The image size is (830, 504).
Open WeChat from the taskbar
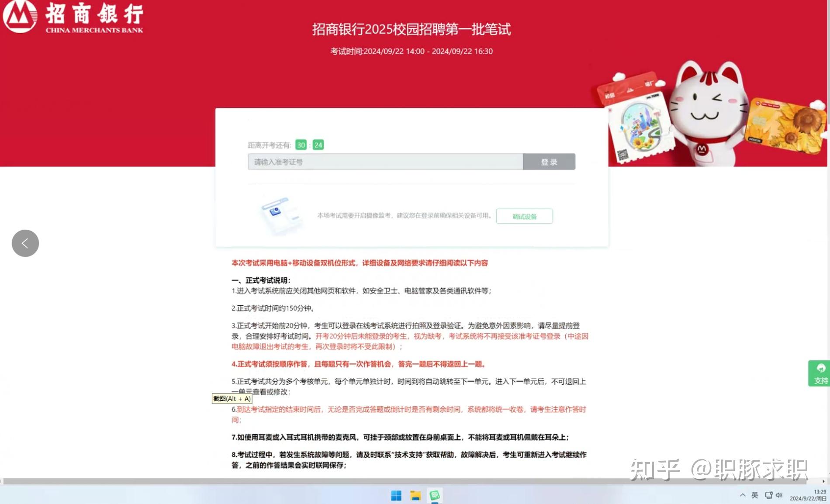click(x=434, y=496)
